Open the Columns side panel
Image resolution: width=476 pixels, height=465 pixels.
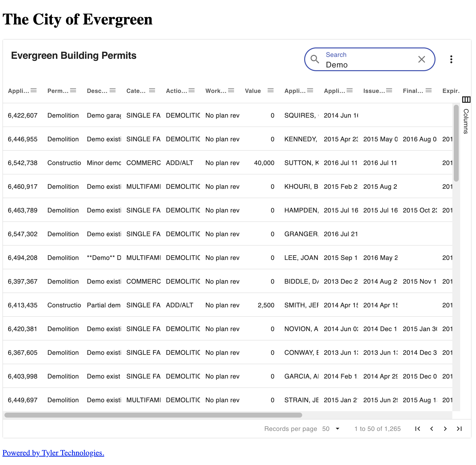point(466,116)
